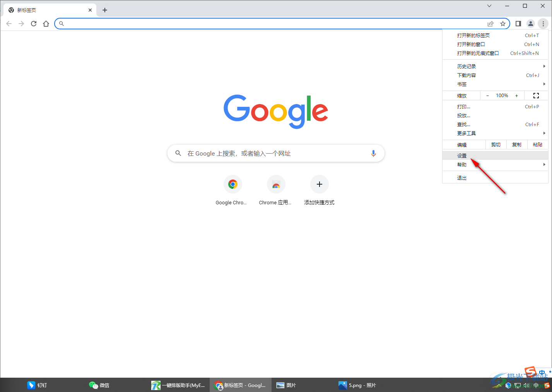Select 退出 to quit Chrome
The image size is (552, 392).
[495, 178]
